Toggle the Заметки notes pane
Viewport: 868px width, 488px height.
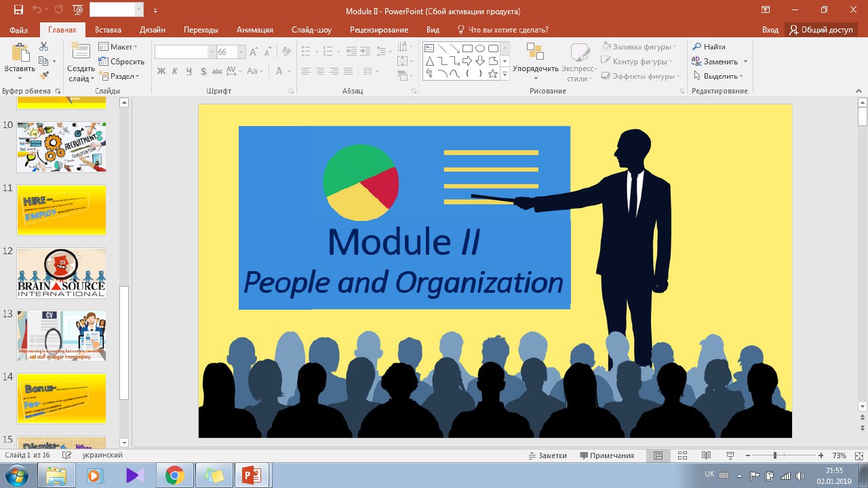(547, 455)
